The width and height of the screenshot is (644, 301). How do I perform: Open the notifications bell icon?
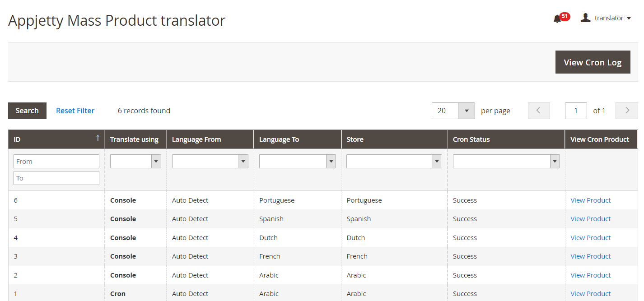557,19
